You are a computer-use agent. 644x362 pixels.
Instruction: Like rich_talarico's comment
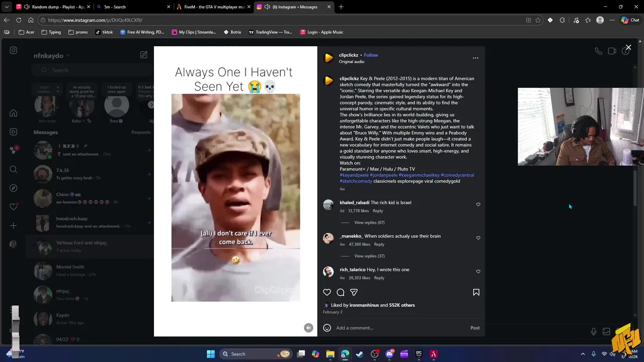coord(478,271)
